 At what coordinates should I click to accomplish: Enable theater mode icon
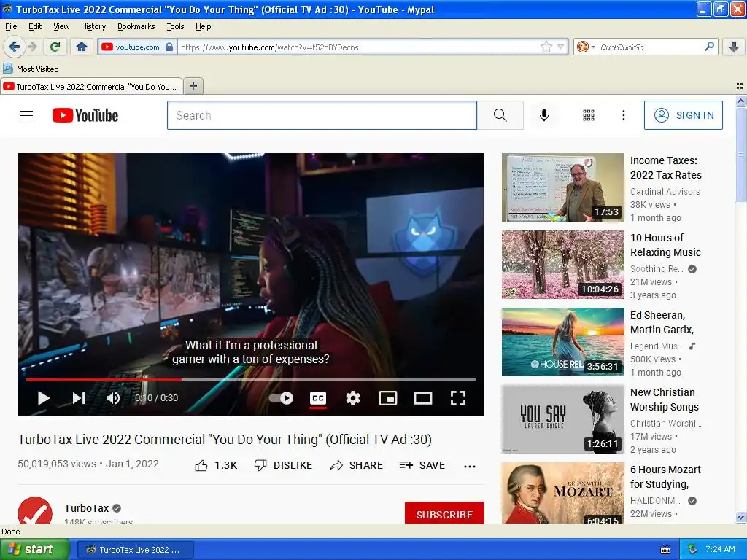[422, 398]
